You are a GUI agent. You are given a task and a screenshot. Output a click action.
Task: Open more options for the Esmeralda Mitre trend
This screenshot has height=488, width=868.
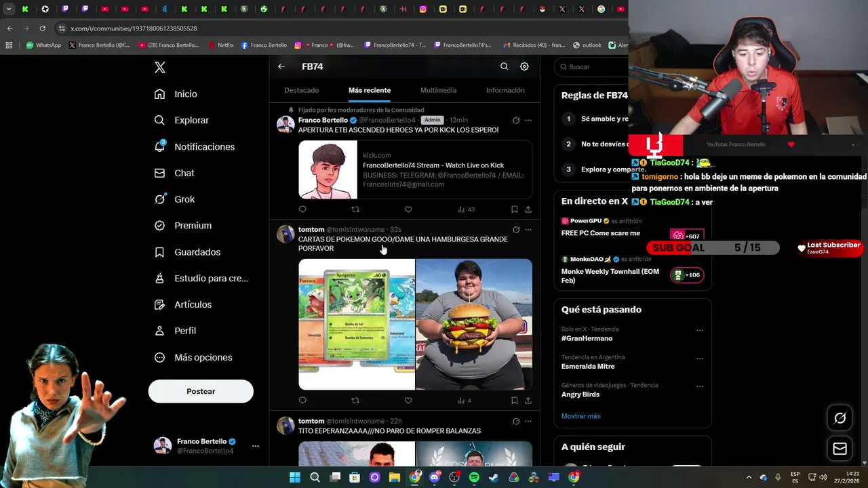(700, 359)
